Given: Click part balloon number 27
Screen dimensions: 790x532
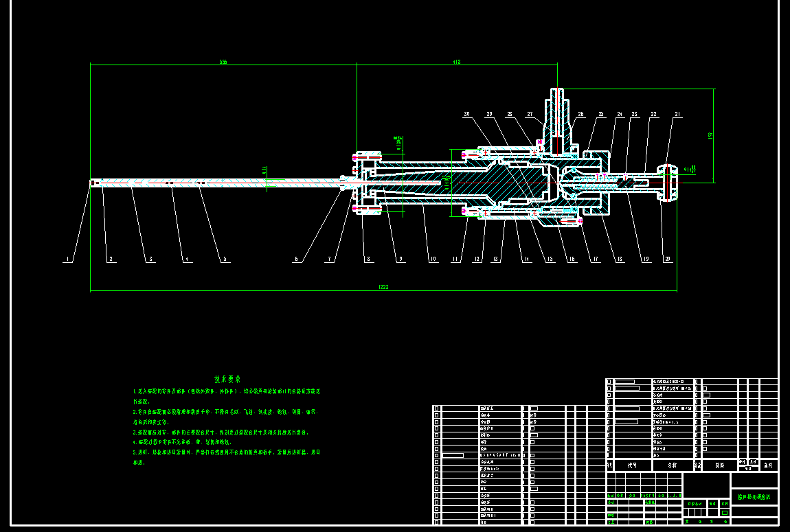Looking at the screenshot, I should coord(530,114).
